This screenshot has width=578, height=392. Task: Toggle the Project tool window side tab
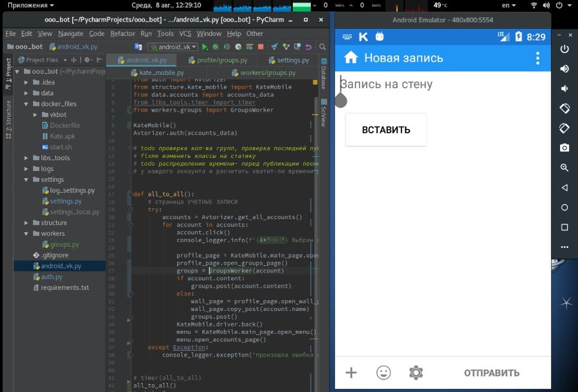tap(8, 74)
